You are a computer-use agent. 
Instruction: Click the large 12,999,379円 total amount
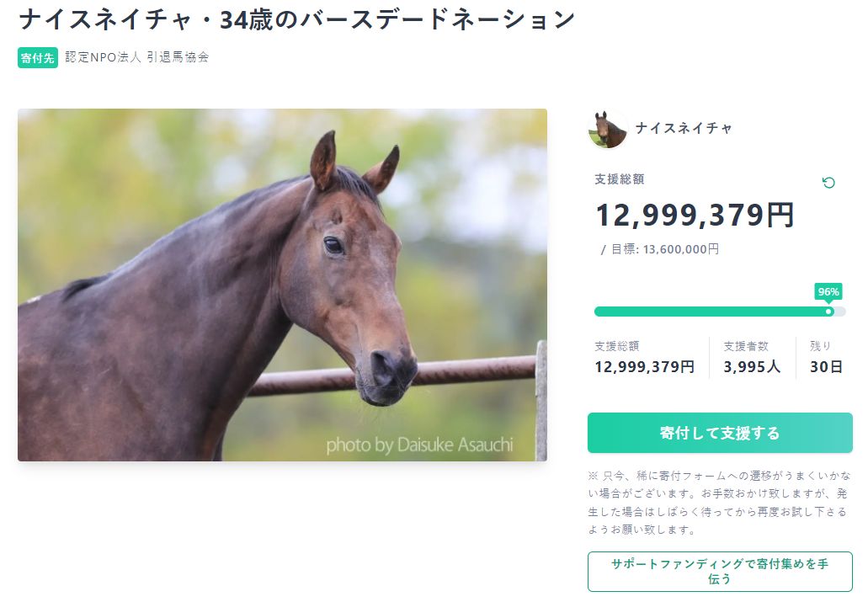(695, 215)
